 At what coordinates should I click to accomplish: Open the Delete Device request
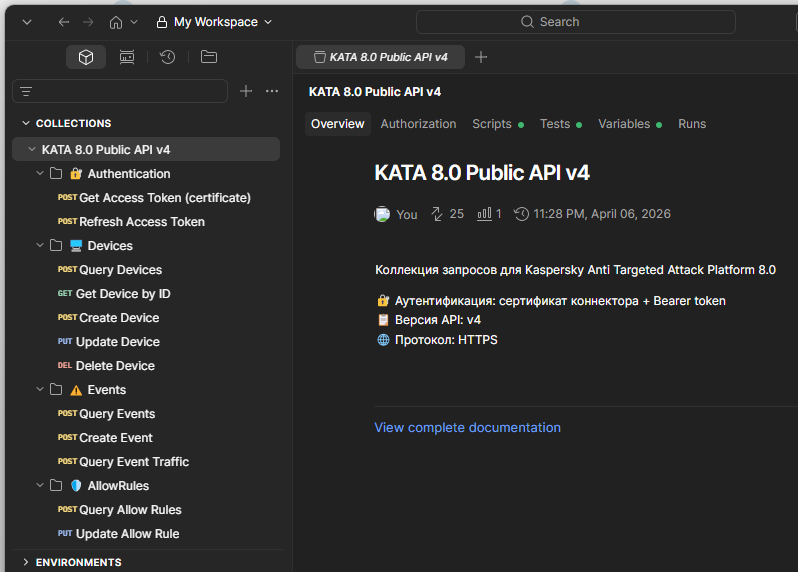pos(115,366)
